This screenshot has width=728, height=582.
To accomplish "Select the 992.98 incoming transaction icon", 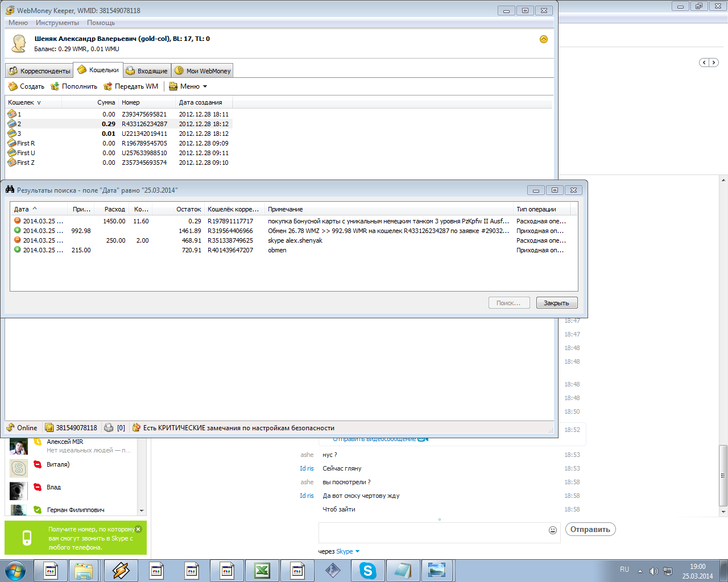I will pyautogui.click(x=18, y=230).
